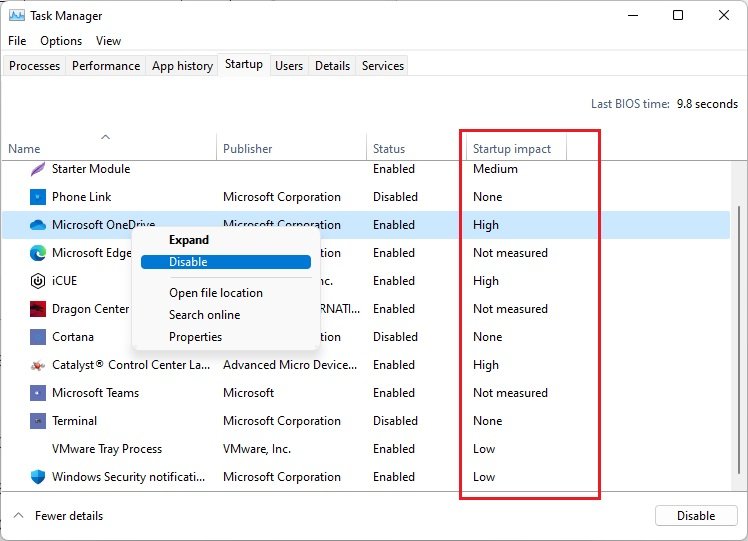The height and width of the screenshot is (541, 748).
Task: Select the Catalyst Control Center row name
Action: tap(131, 365)
